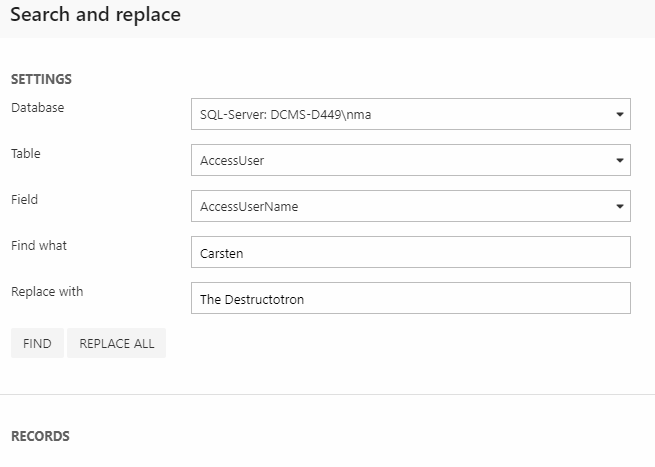Click the Database dropdown arrow
The width and height of the screenshot is (655, 467).
point(619,114)
